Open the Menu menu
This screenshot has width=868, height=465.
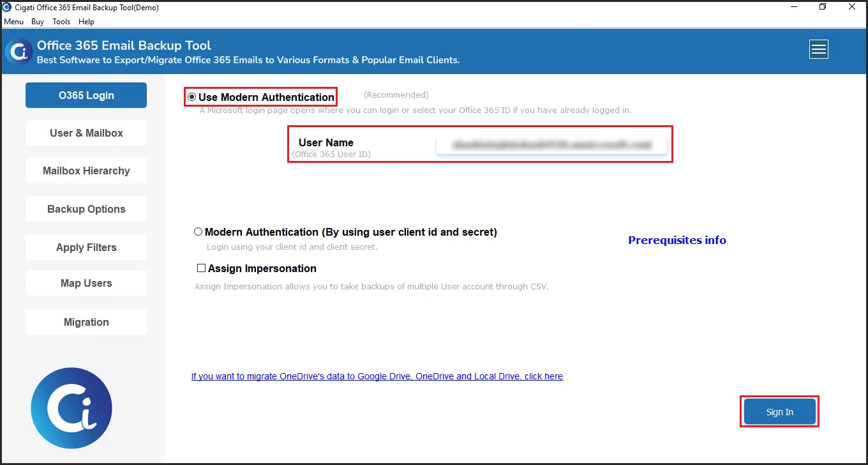pyautogui.click(x=14, y=22)
